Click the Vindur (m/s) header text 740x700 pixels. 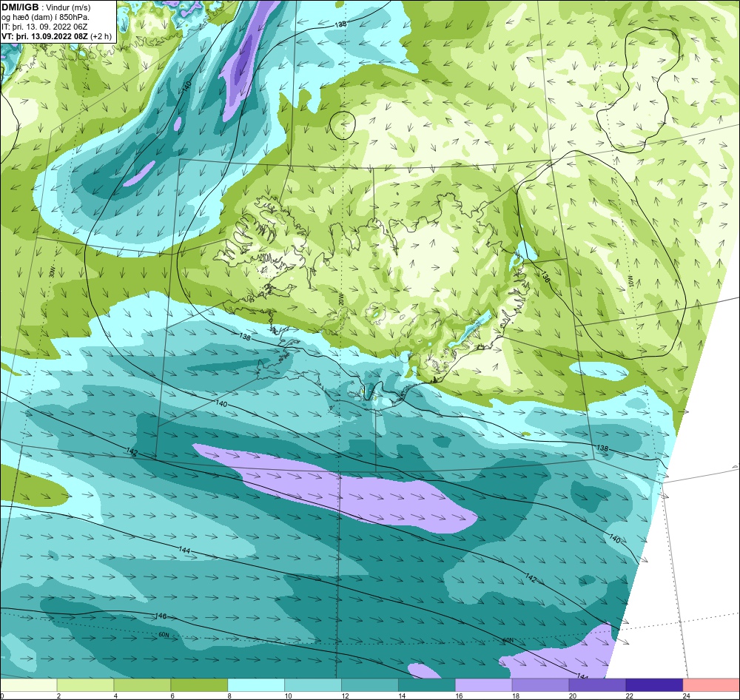(68, 8)
